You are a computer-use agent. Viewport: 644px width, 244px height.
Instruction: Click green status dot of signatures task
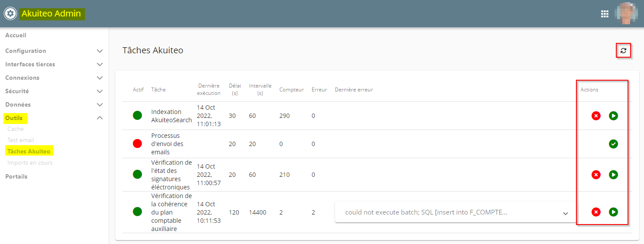click(x=137, y=174)
